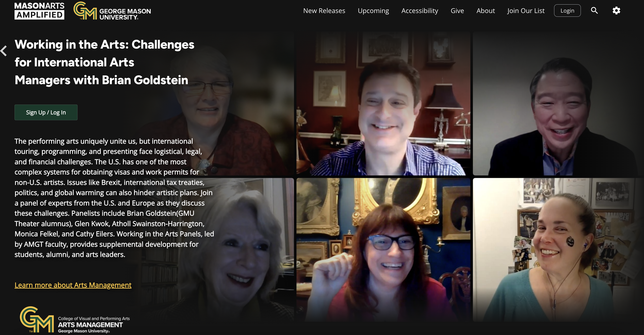Open New Releases from the navigation
Image resolution: width=644 pixels, height=335 pixels.
(324, 11)
